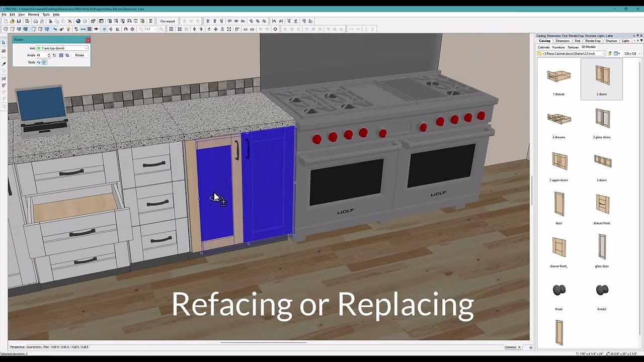Select the arrow pointer tool in sidebar
The width and height of the screenshot is (644, 362).
[4, 43]
